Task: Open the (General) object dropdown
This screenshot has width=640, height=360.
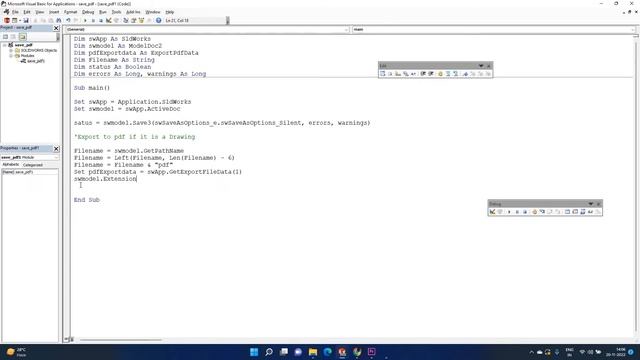Action: [207, 29]
